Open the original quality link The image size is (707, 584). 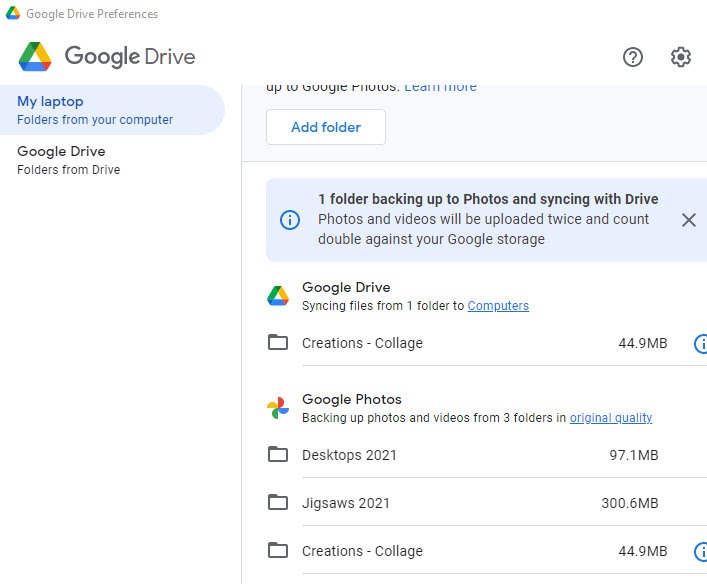(x=611, y=418)
